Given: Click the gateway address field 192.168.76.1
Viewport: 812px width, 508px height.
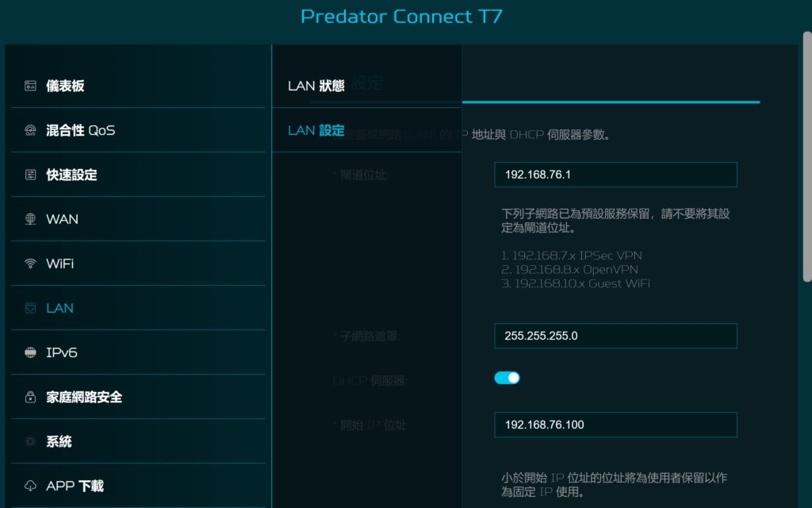Looking at the screenshot, I should pos(615,175).
